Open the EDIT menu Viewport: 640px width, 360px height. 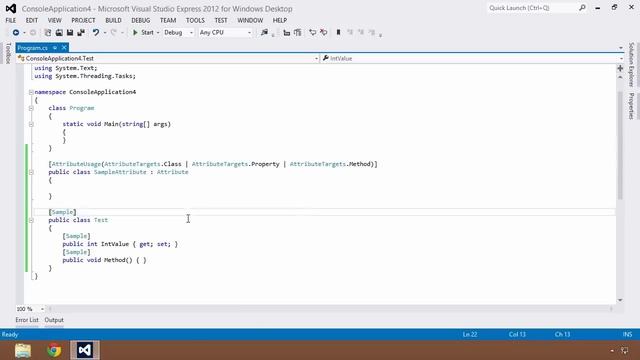pos(31,20)
